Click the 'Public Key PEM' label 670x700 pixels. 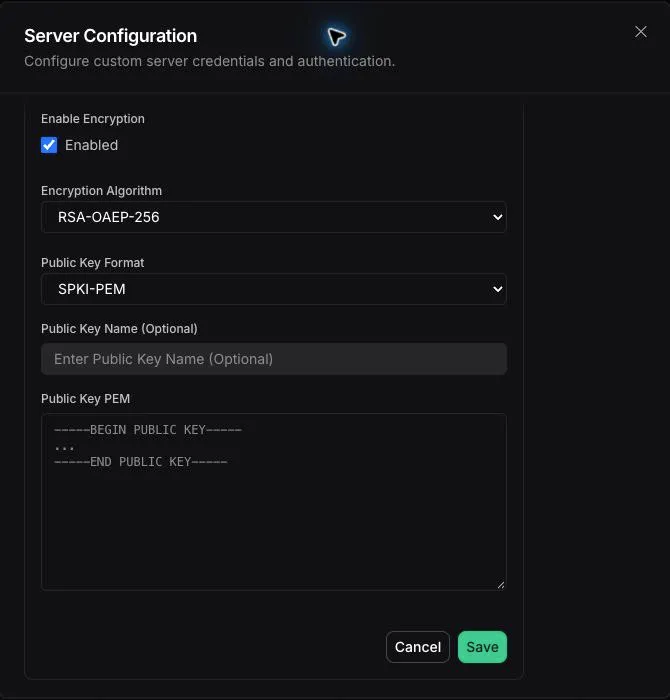[86, 399]
